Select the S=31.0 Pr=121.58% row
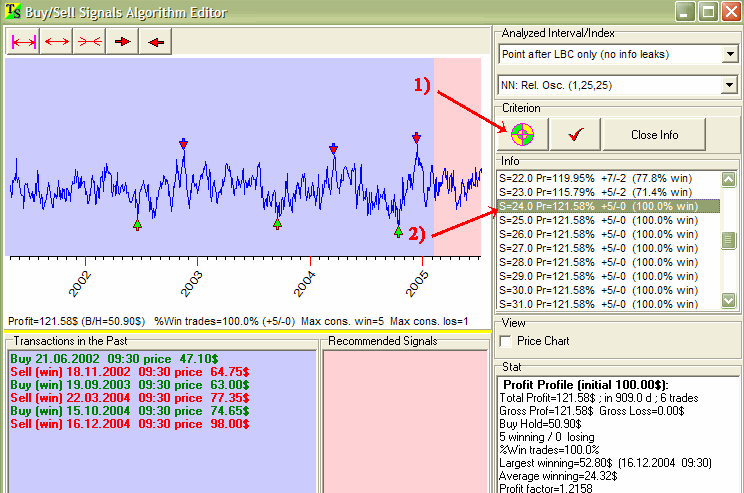 coord(608,304)
